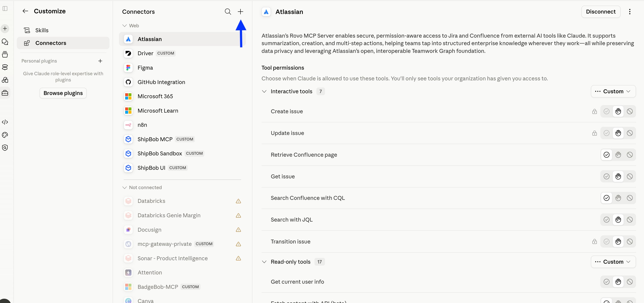Block the Transition issue tool
Screen dimensions: 644x303
coord(630,242)
